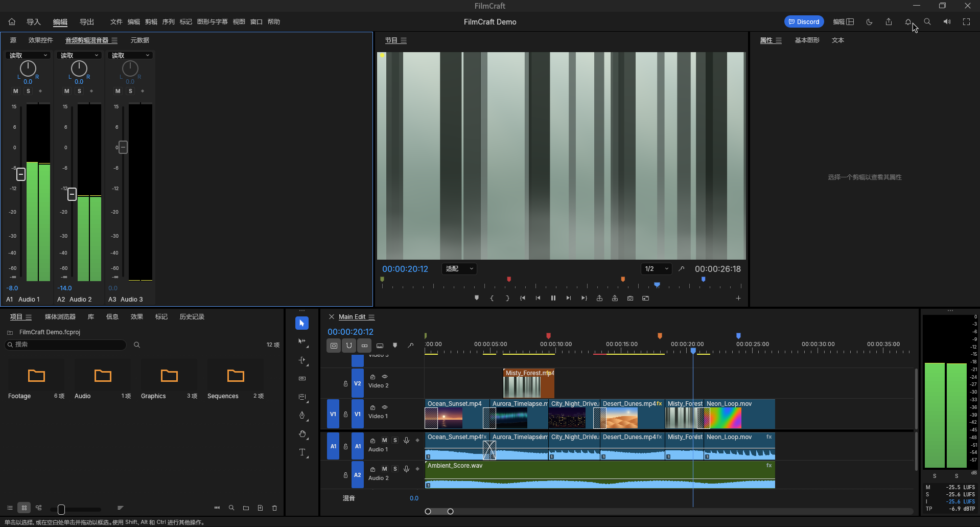Click Add Marker under the Program monitor
Image resolution: width=980 pixels, height=527 pixels.
tap(476, 298)
